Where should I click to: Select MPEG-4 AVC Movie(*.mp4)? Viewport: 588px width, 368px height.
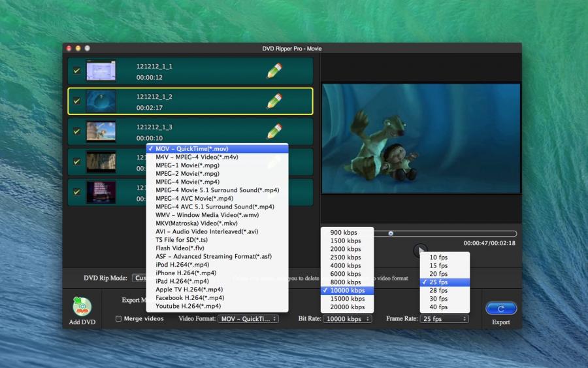tap(217, 199)
